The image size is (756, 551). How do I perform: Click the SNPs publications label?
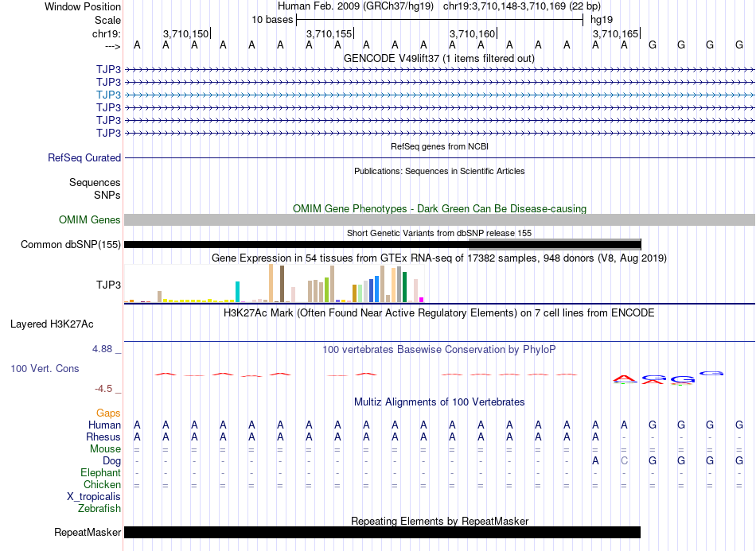click(x=107, y=195)
